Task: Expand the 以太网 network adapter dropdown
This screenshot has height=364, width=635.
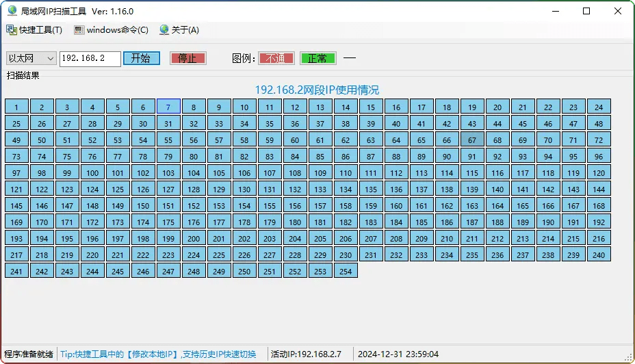Action: 49,59
